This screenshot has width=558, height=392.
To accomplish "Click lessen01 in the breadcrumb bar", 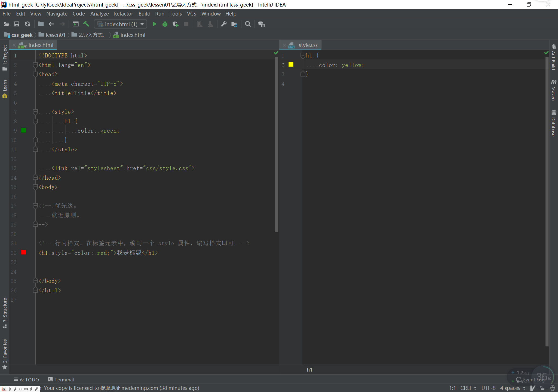I will tap(52, 35).
